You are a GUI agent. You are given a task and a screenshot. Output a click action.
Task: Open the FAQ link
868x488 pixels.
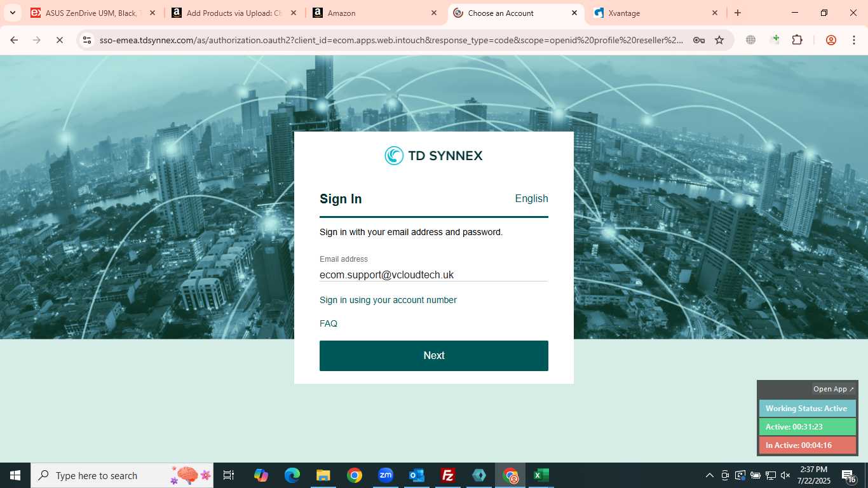click(329, 323)
